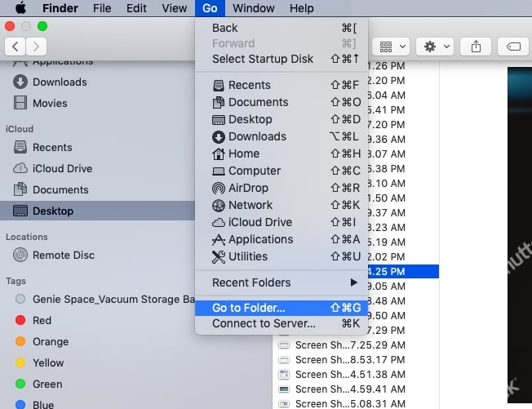Screen dimensions: 532x409
Task: Open the File menu
Action: point(102,8)
